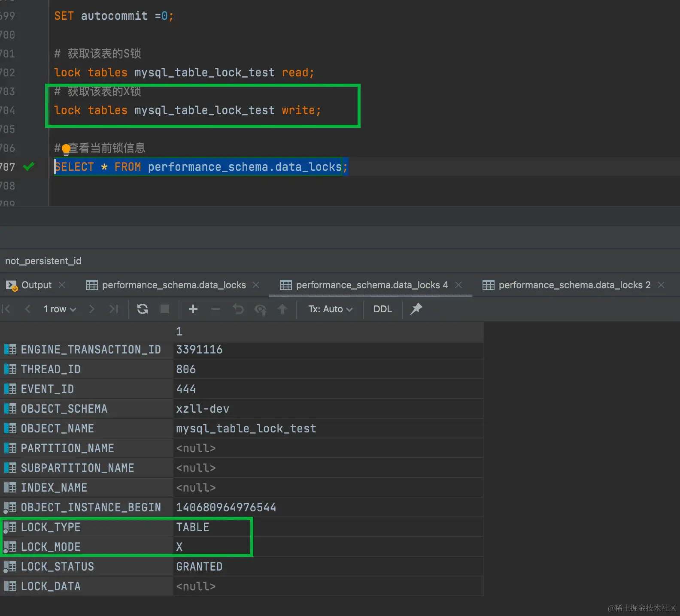Image resolution: width=680 pixels, height=616 pixels.
Task: Delete row with the minus icon
Action: (216, 309)
